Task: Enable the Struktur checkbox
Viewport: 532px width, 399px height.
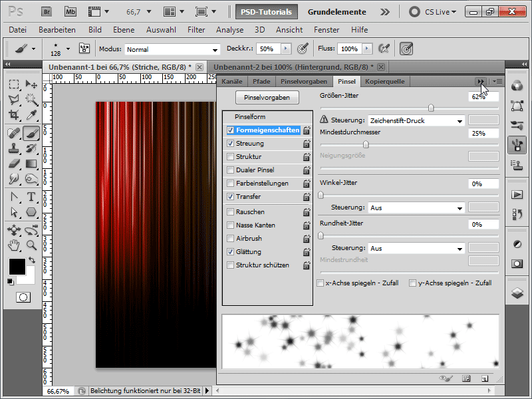Action: point(230,156)
